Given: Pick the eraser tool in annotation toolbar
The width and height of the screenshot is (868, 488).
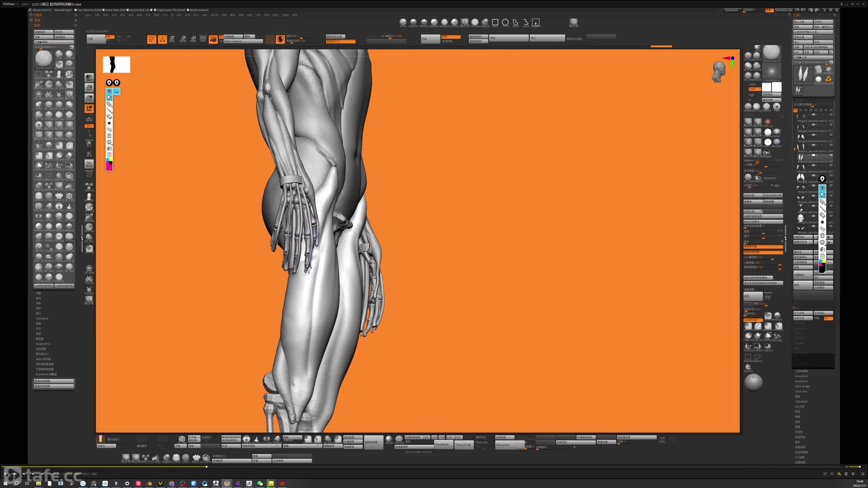Looking at the screenshot, I should 109,117.
